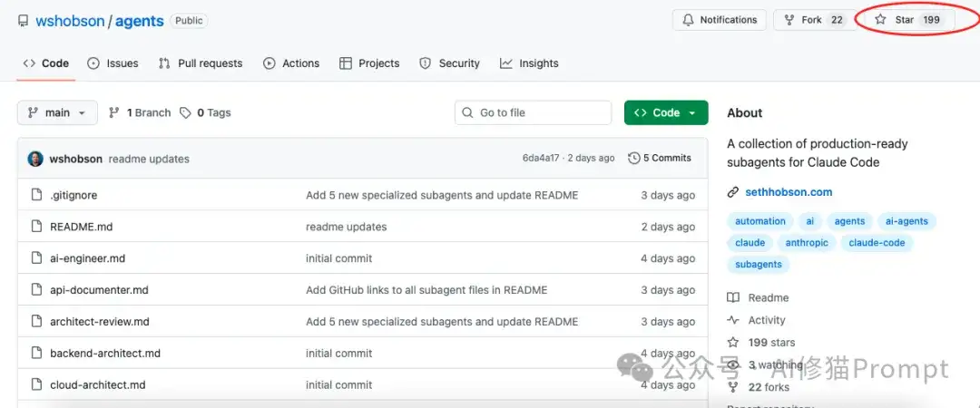Select the agents topic tag
Screen dimensions: 980x408
(x=849, y=221)
